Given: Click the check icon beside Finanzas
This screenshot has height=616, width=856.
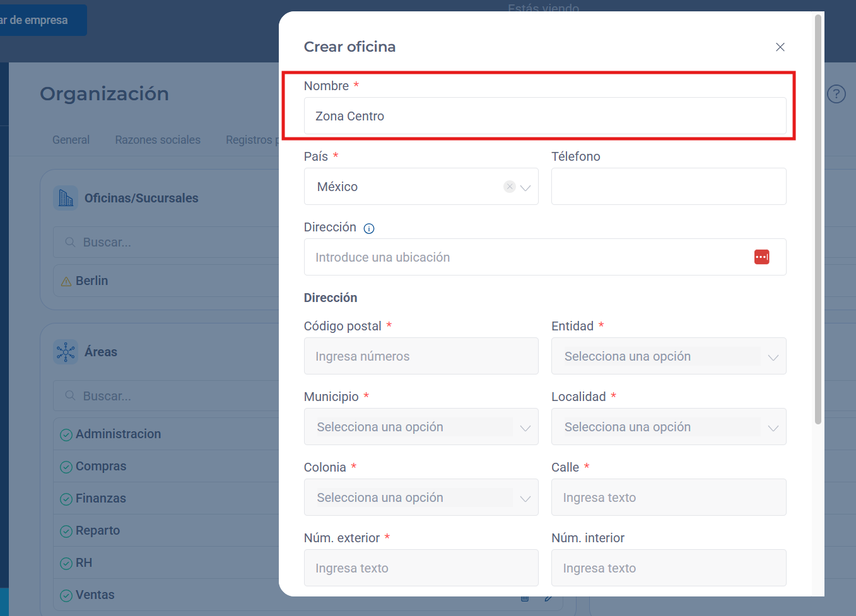Looking at the screenshot, I should [x=66, y=499].
